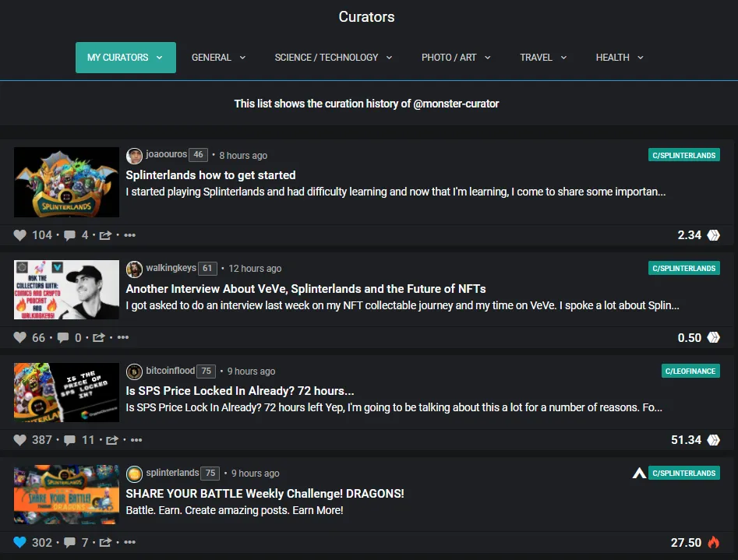Open Another Interview About VeVe post title

point(306,288)
